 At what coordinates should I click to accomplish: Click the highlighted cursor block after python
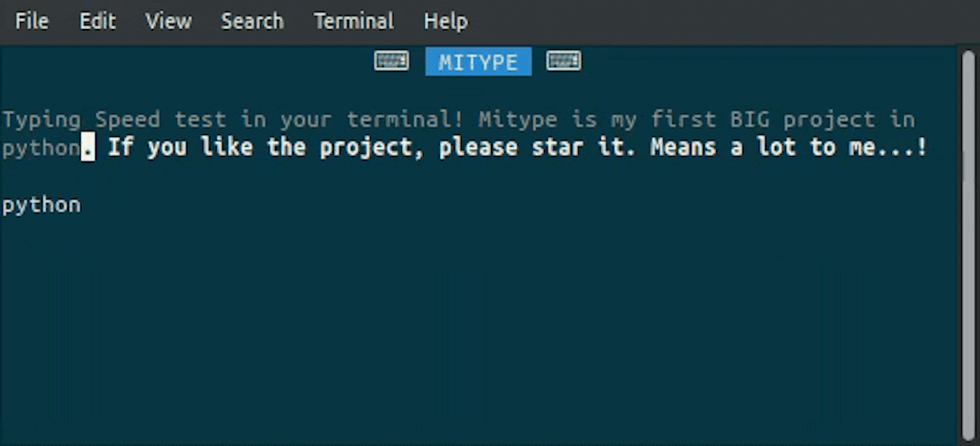[88, 148]
